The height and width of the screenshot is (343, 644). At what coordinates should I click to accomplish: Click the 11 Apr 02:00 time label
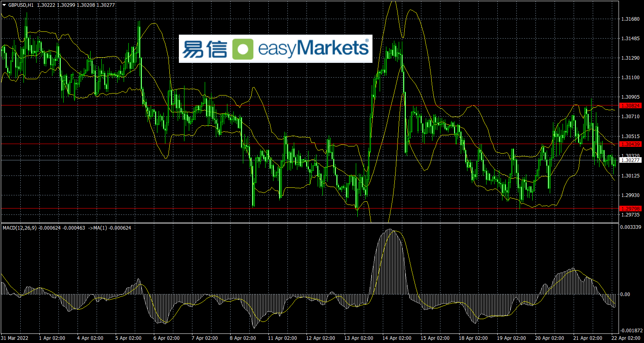pyautogui.click(x=282, y=338)
